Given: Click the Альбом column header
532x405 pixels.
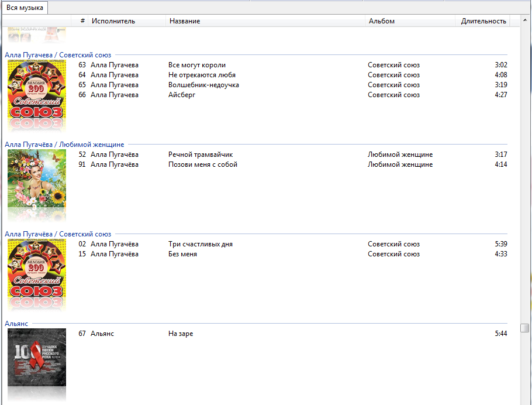Looking at the screenshot, I should point(382,21).
